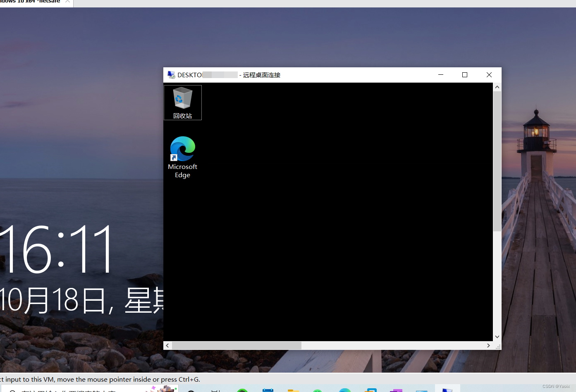
Task: Maximize the remote desktop connection window
Action: click(465, 75)
